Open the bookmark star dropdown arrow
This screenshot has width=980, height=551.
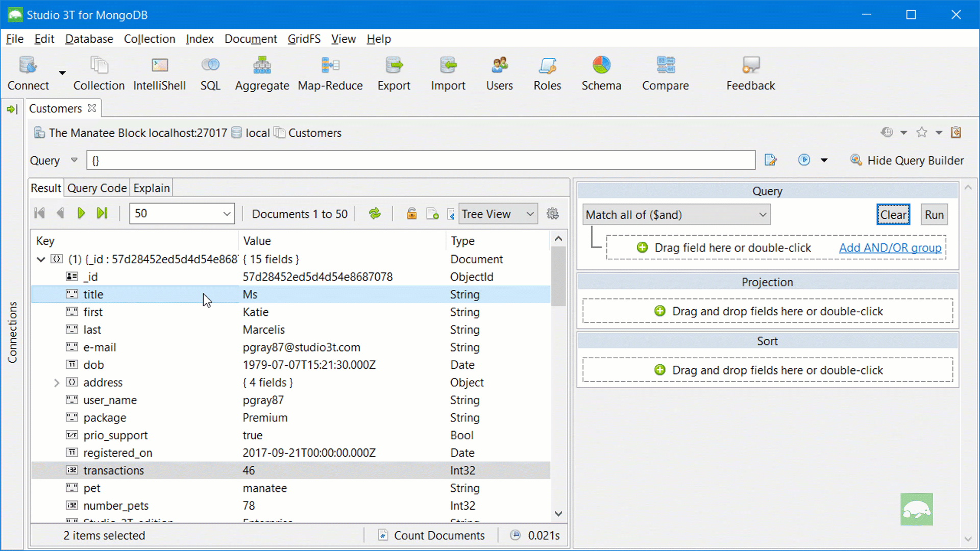(939, 133)
